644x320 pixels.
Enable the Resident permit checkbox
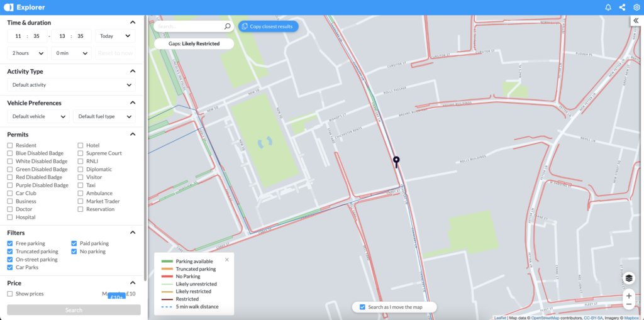(10, 145)
